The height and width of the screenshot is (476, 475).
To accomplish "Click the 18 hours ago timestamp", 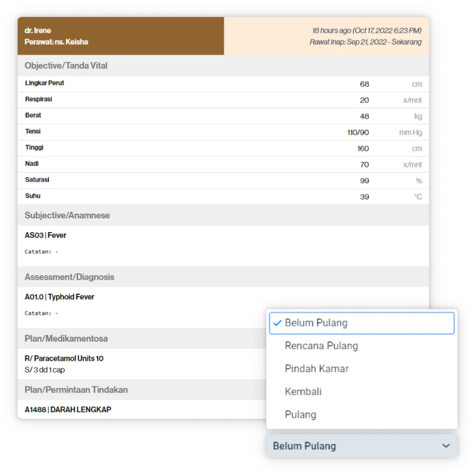I will [367, 30].
